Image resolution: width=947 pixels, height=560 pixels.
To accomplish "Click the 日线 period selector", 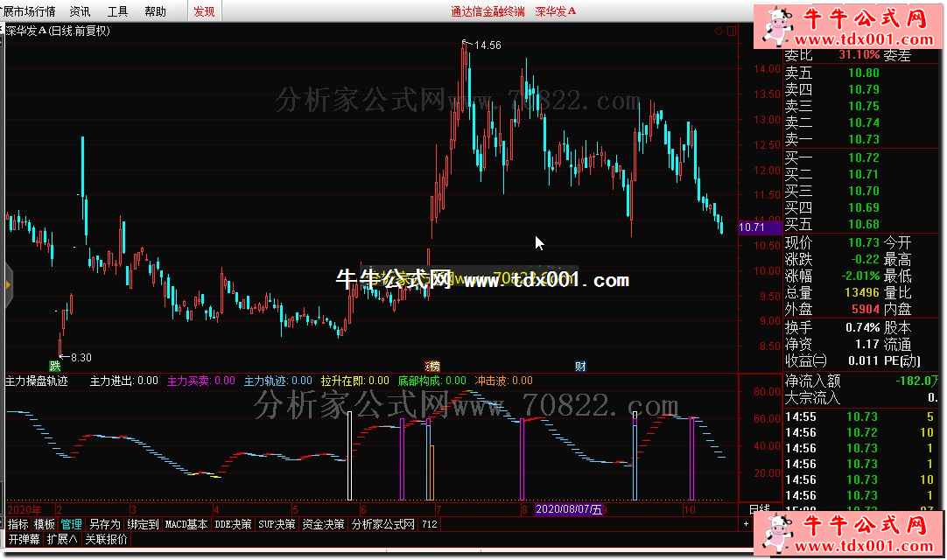I will point(759,509).
